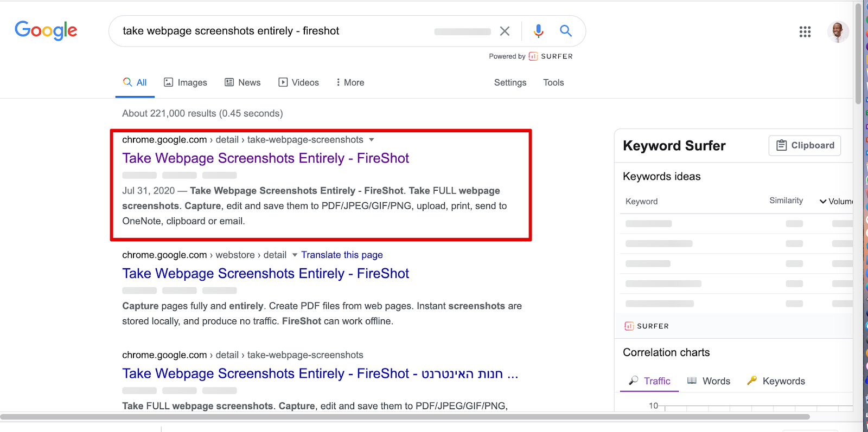Switch to the News results tab

coord(242,82)
